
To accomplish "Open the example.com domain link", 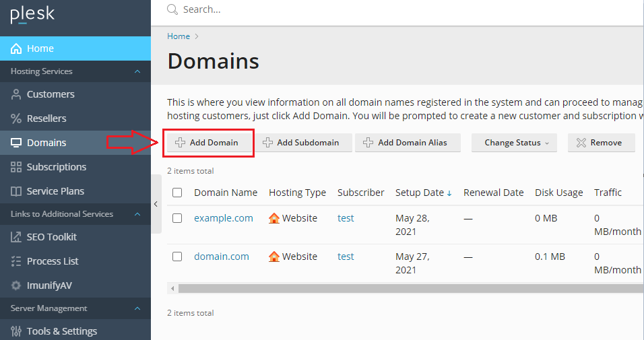I will [x=224, y=218].
